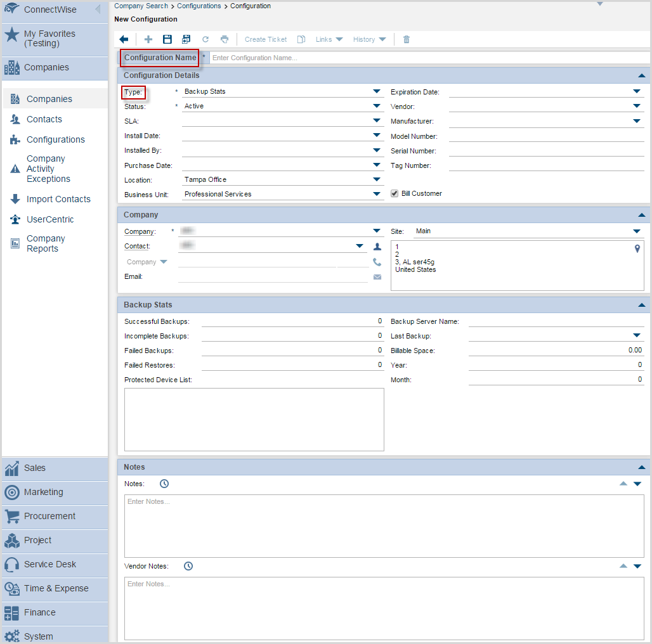Screen dimensions: 652x644
Task: Click the Save floppy disk icon
Action: [167, 39]
